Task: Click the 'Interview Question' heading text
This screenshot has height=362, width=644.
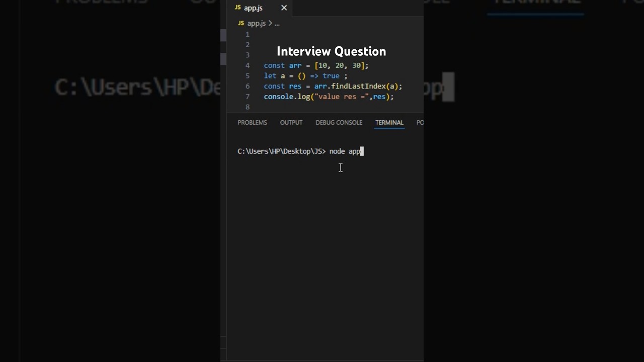Action: click(331, 51)
